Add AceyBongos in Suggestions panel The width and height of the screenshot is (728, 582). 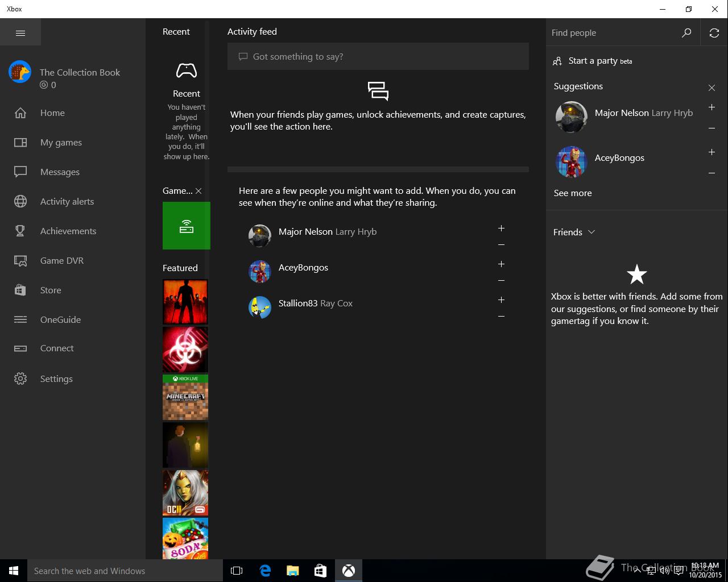(712, 152)
